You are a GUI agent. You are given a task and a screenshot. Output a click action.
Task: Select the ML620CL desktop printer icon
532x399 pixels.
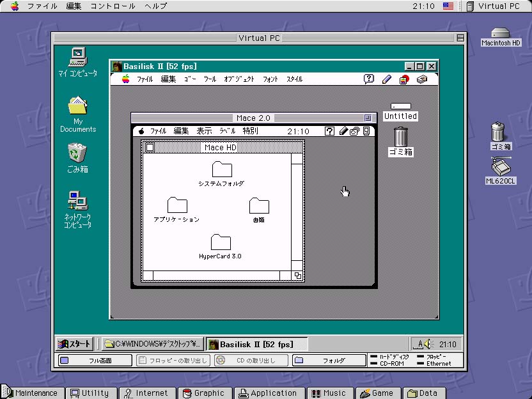click(501, 171)
